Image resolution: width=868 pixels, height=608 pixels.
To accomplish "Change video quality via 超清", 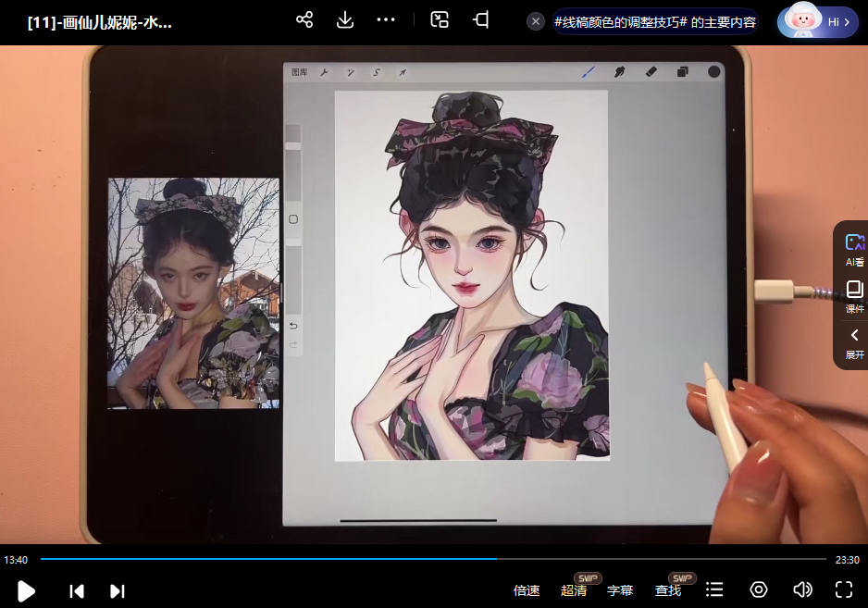I will (574, 590).
